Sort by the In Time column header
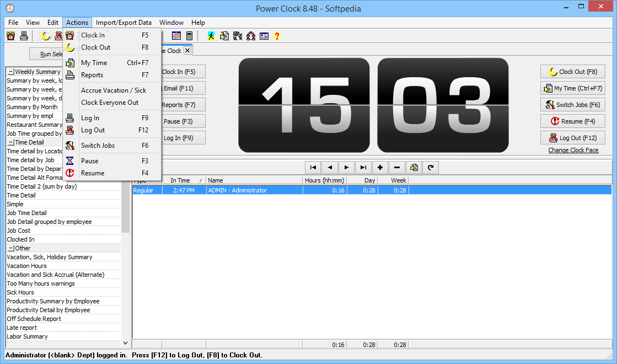This screenshot has width=617, height=364. (184, 180)
